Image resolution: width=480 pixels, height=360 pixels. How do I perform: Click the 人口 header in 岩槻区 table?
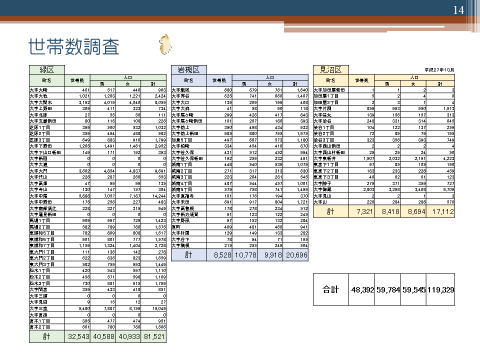(270, 77)
